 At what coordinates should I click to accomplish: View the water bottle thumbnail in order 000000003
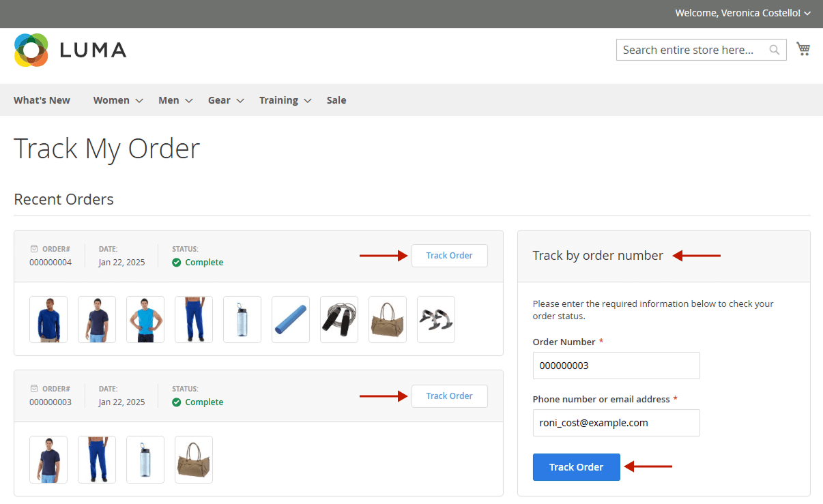[145, 460]
